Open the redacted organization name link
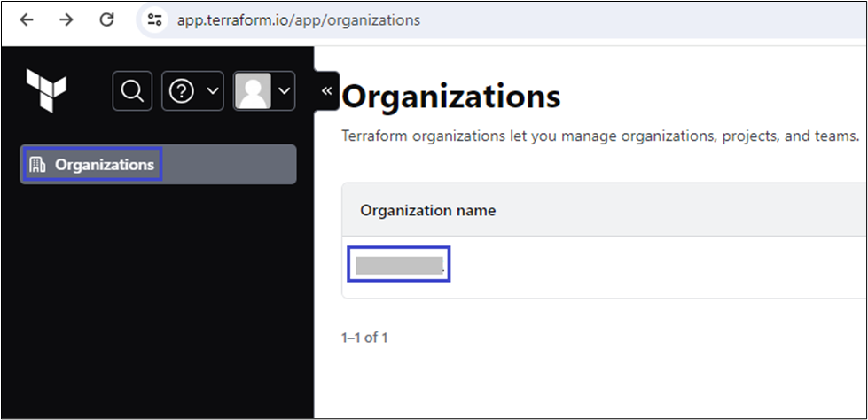Image resolution: width=868 pixels, height=420 pixels. [399, 265]
